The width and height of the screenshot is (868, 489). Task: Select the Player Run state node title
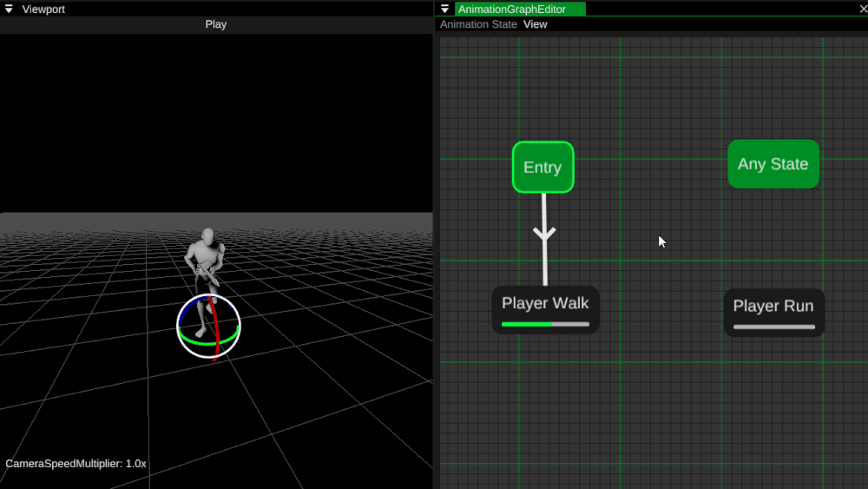coord(773,306)
